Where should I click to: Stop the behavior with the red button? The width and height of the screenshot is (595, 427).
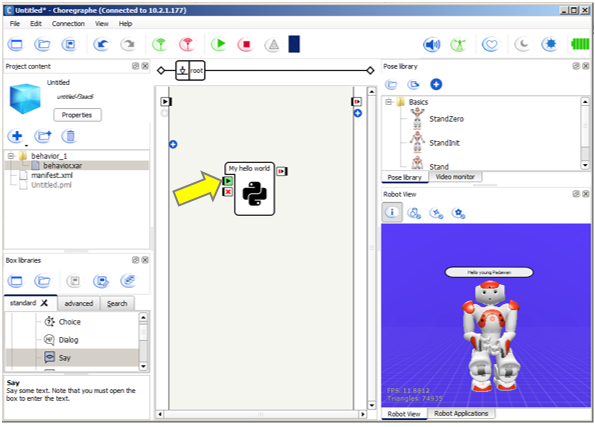coord(246,44)
